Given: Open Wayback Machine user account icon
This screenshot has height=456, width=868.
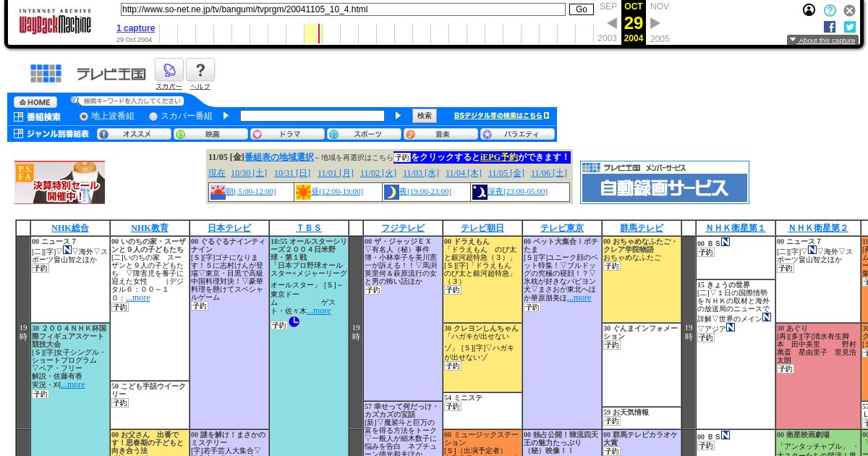Looking at the screenshot, I should click(809, 10).
